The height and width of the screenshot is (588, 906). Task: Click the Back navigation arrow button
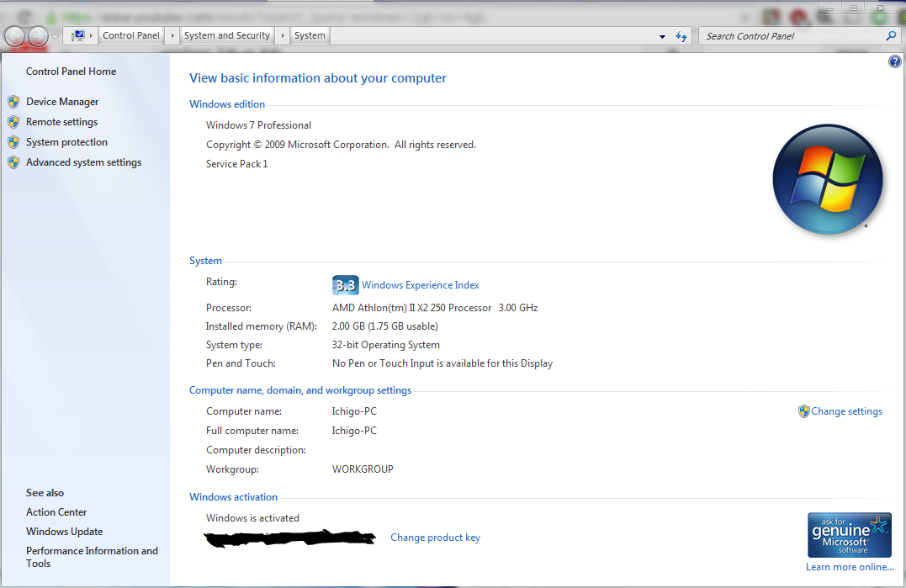[x=15, y=36]
